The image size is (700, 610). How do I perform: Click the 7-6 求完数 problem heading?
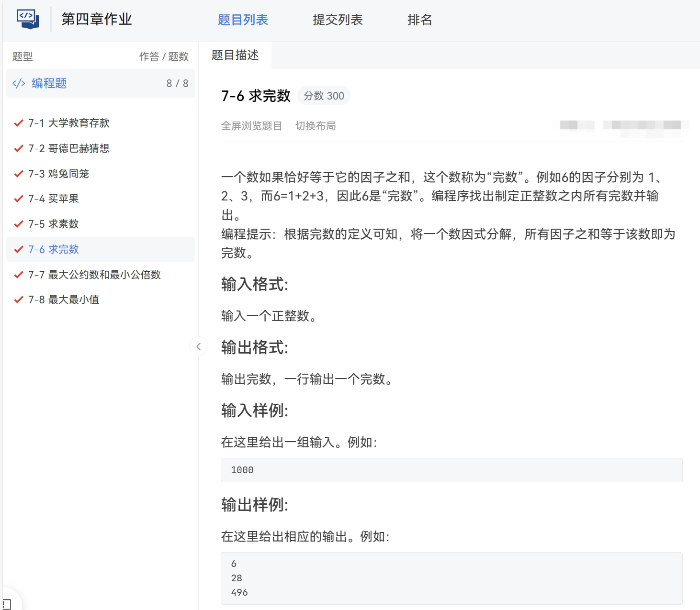pyautogui.click(x=256, y=96)
